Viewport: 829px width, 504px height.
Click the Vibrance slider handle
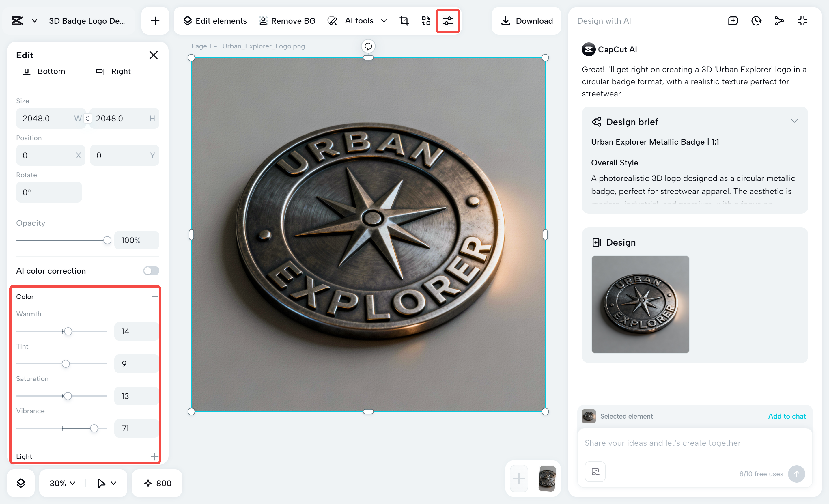click(94, 428)
